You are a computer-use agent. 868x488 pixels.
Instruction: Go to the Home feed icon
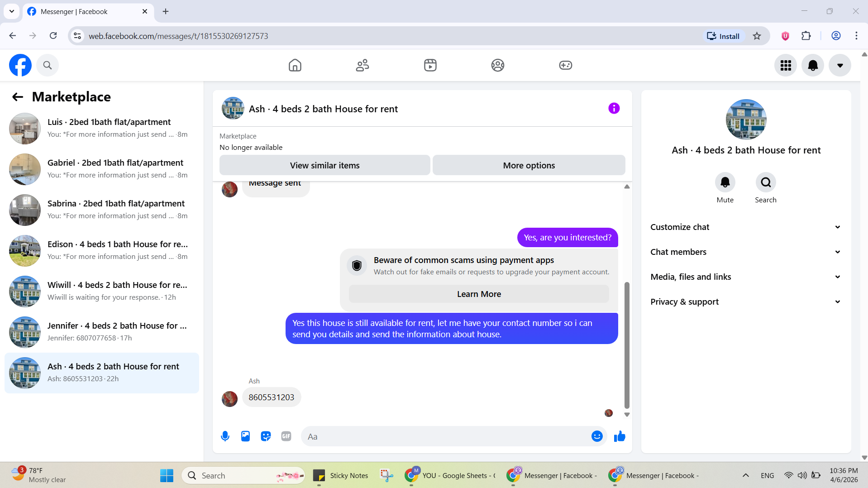pyautogui.click(x=295, y=65)
